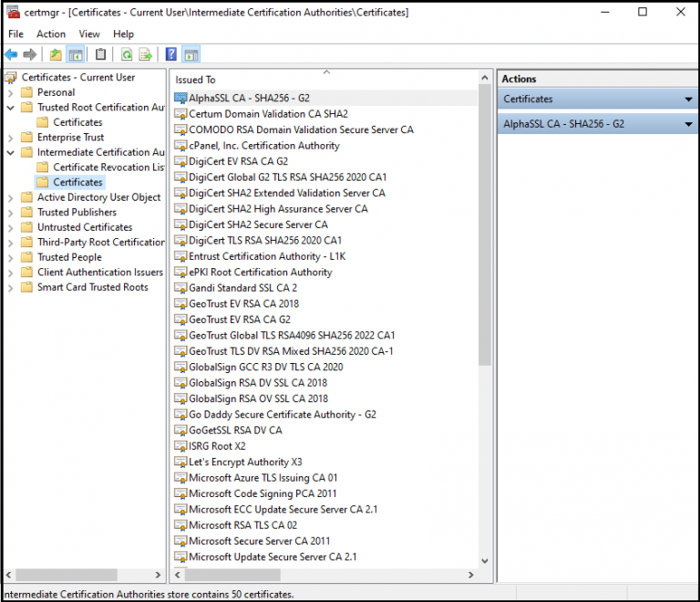Open the File menu
Image resolution: width=700 pixels, height=602 pixels.
click(x=15, y=34)
